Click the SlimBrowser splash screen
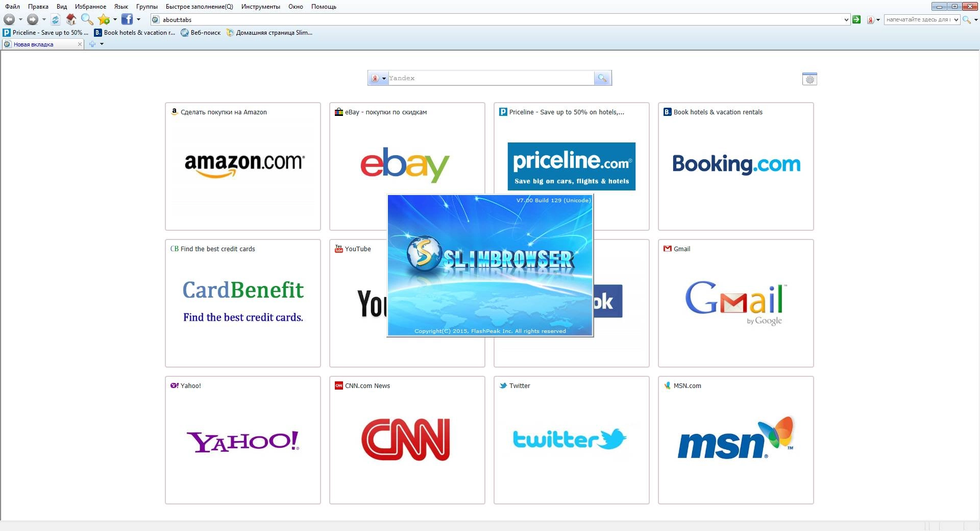980x531 pixels. click(490, 265)
